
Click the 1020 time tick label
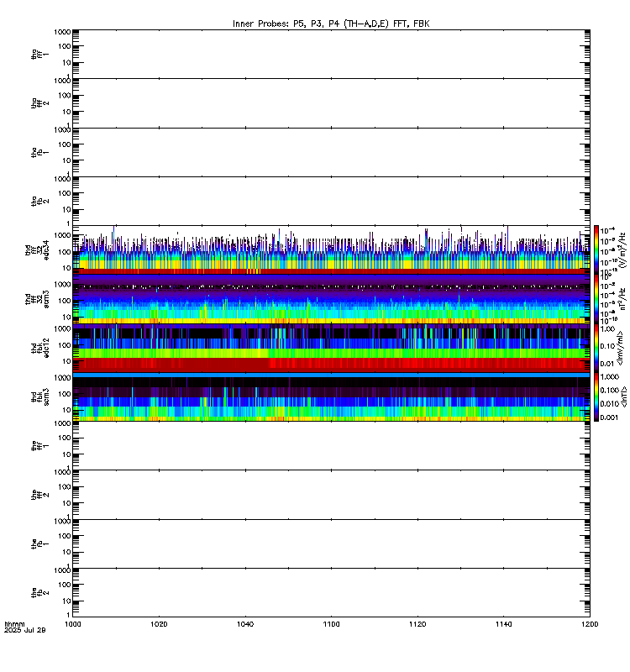tap(159, 624)
